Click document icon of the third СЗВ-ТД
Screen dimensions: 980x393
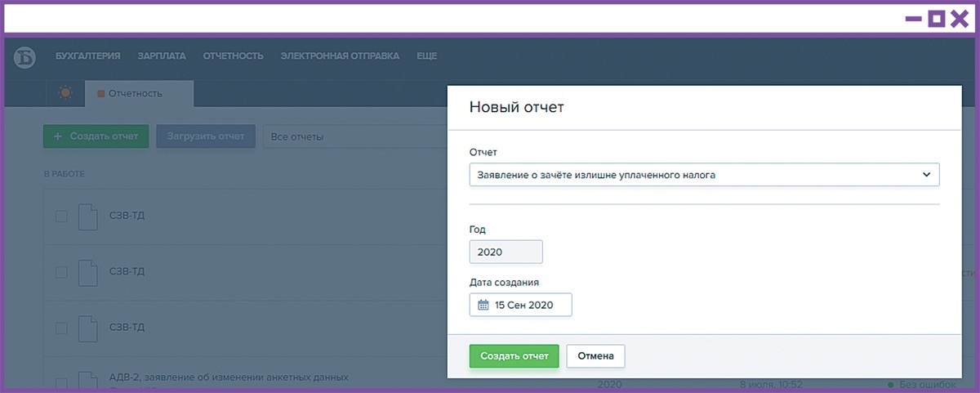87,328
